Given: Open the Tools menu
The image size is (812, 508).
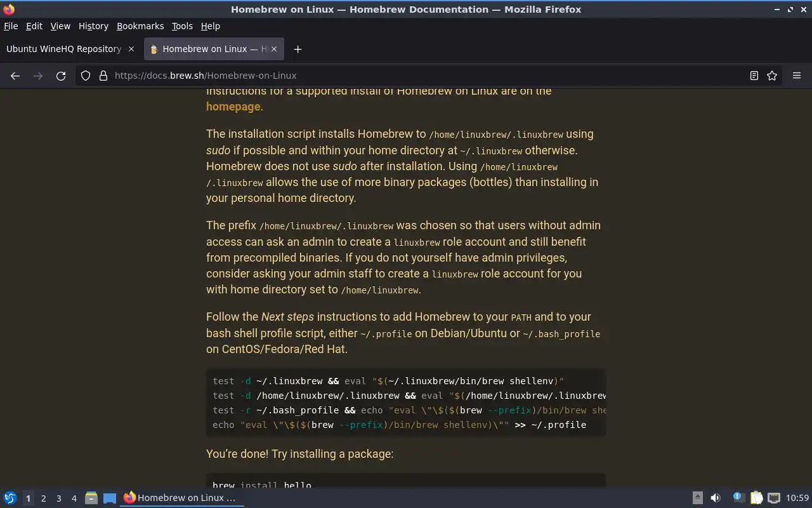Looking at the screenshot, I should [182, 26].
